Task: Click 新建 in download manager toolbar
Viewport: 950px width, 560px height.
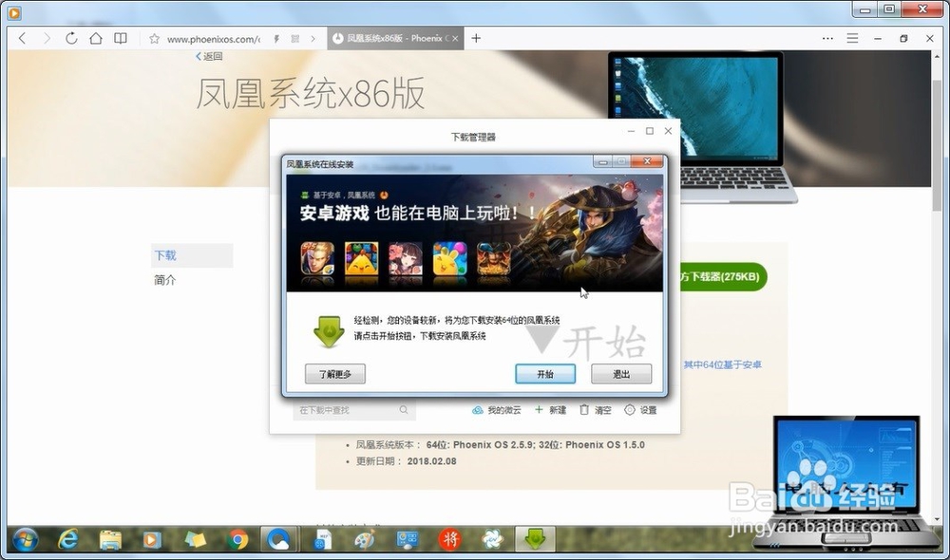Action: pyautogui.click(x=550, y=410)
